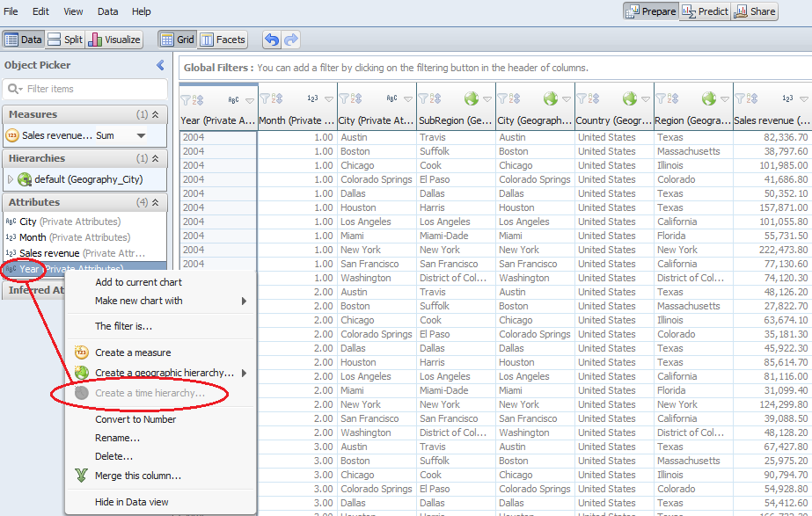Image resolution: width=812 pixels, height=516 pixels.
Task: Switch to Data view
Action: coord(23,40)
